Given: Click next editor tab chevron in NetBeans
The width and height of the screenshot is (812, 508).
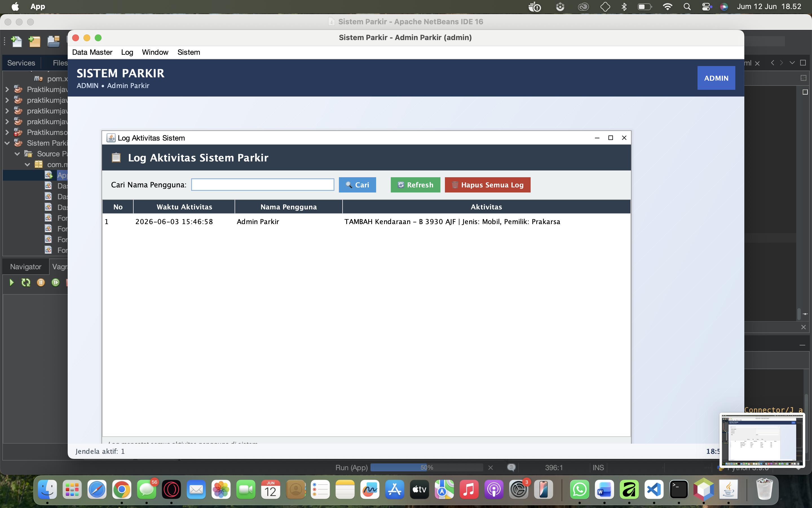Looking at the screenshot, I should click(782, 63).
